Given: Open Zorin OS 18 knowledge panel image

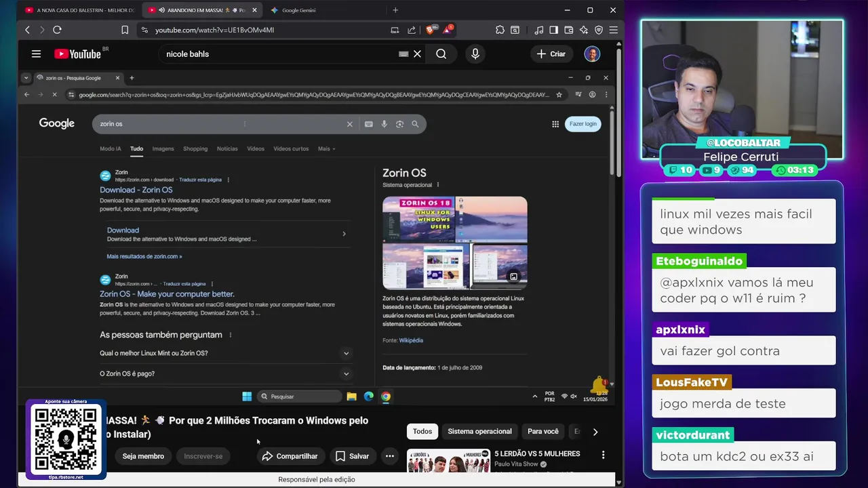Looking at the screenshot, I should pos(420,219).
